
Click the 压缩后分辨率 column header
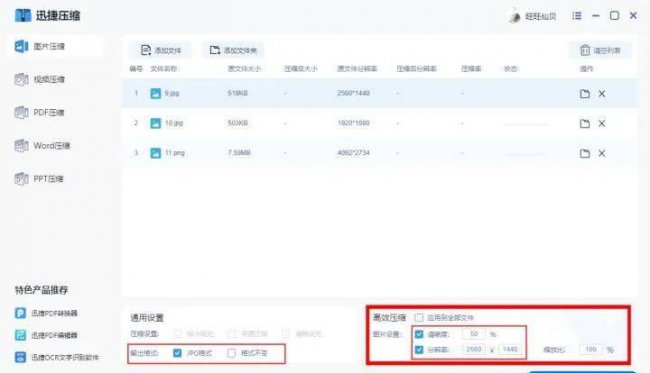(416, 68)
